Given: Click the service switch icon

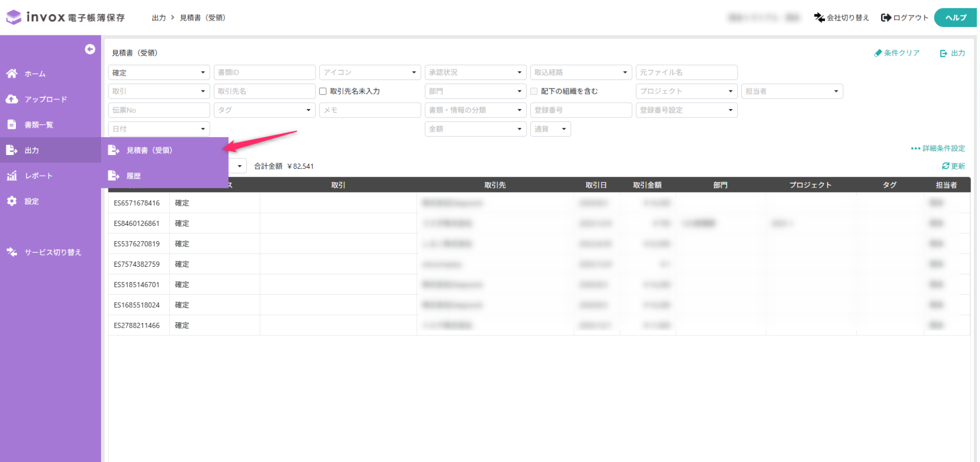Looking at the screenshot, I should pos(12,252).
